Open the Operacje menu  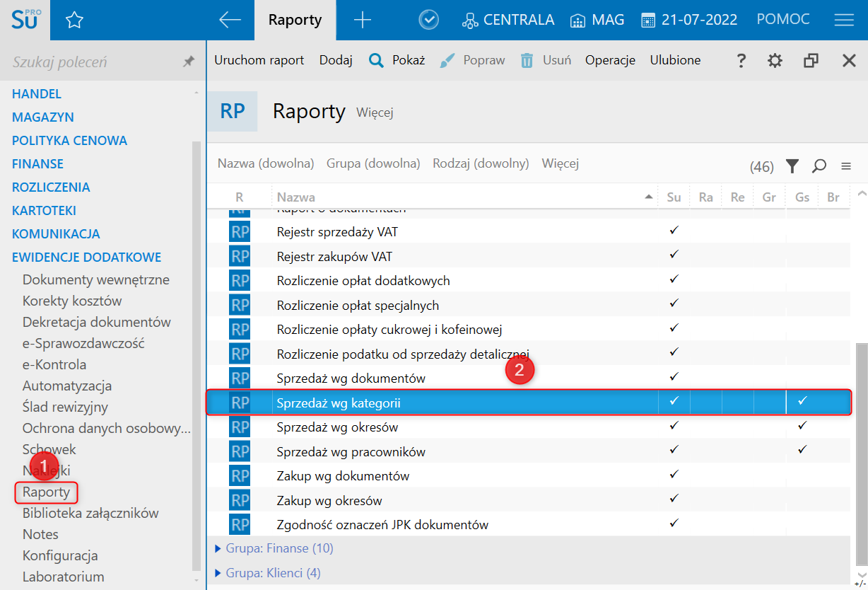[610, 61]
